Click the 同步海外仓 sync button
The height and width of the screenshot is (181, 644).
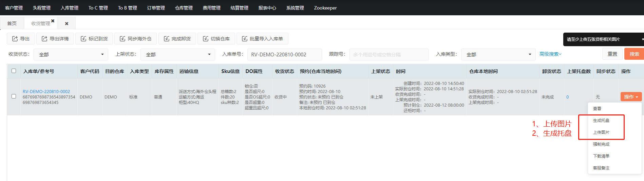(135, 39)
